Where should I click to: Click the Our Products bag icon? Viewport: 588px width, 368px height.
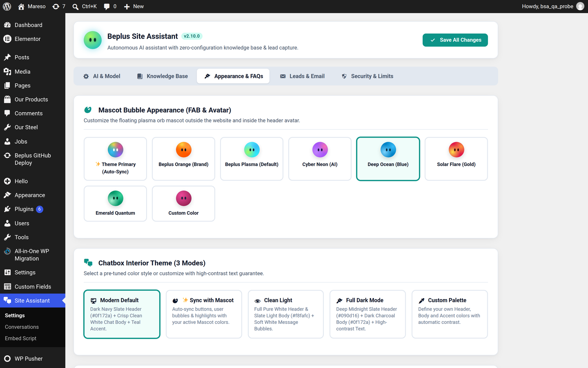[7, 99]
